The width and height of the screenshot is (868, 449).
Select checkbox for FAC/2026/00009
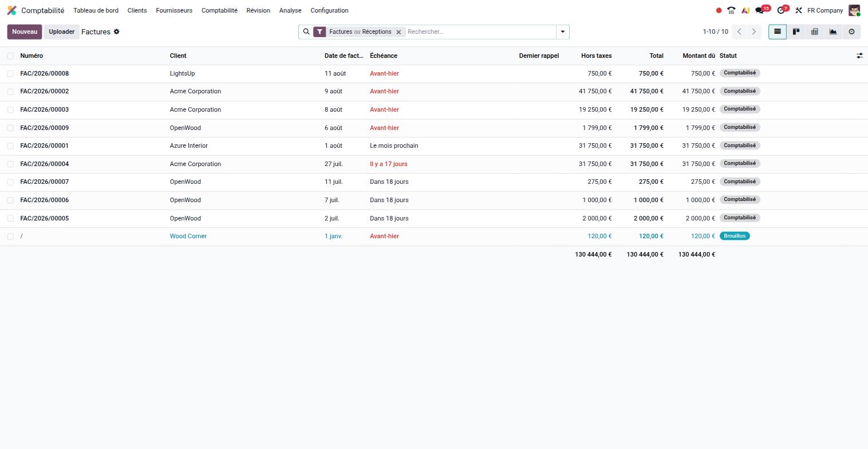pyautogui.click(x=10, y=128)
